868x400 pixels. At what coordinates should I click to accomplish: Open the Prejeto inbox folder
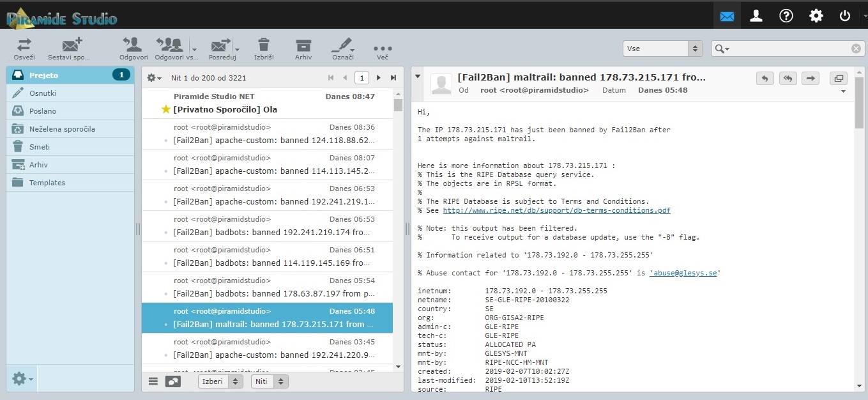(70, 75)
